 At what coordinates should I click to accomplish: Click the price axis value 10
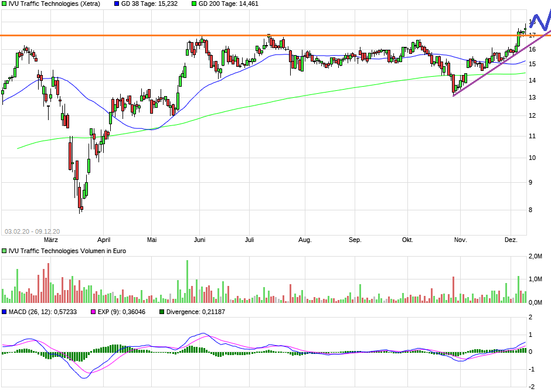click(x=532, y=158)
